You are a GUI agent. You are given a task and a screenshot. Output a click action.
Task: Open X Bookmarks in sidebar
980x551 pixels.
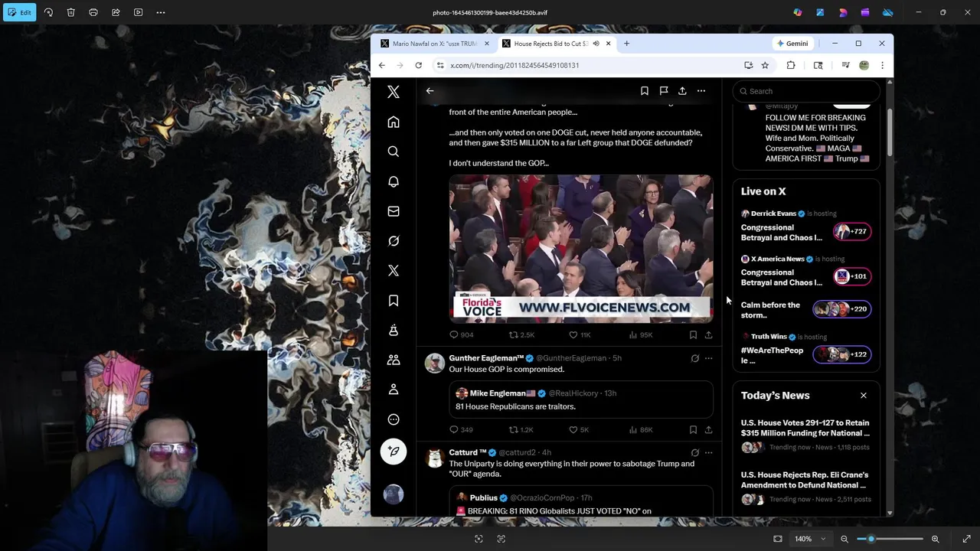[x=394, y=301]
